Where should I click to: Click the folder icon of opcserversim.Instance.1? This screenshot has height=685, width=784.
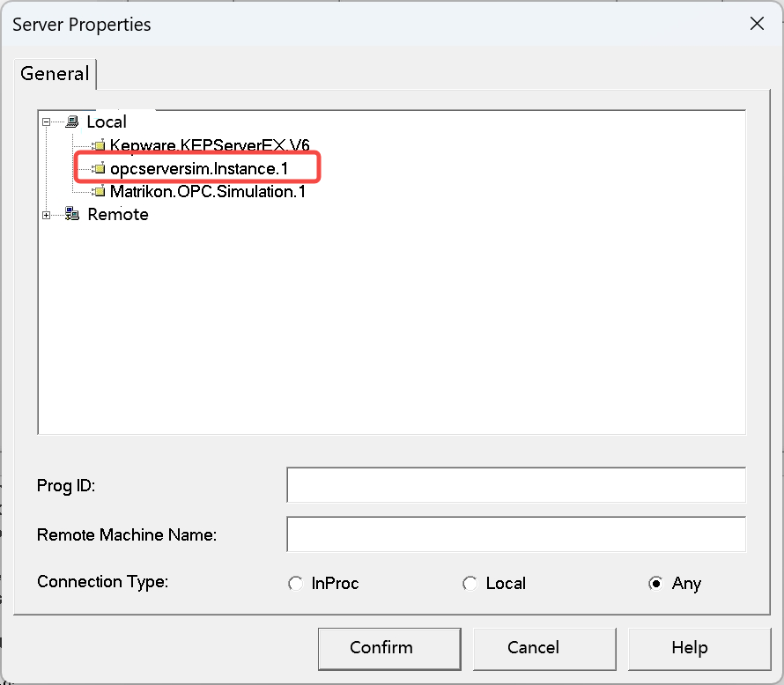coord(99,167)
